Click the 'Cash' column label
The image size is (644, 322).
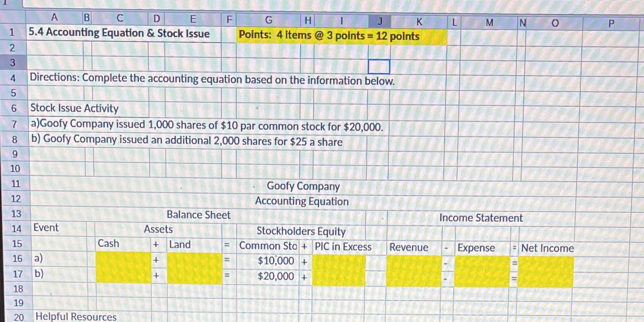pyautogui.click(x=109, y=244)
